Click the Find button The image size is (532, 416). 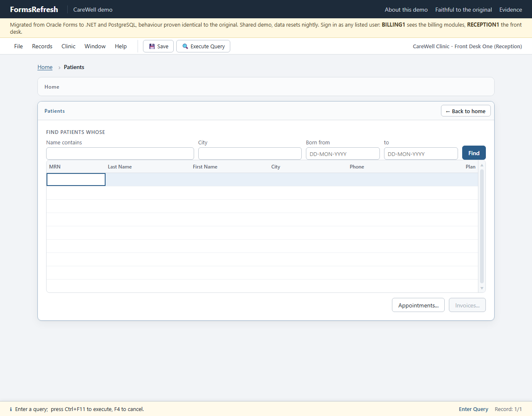pyautogui.click(x=474, y=153)
